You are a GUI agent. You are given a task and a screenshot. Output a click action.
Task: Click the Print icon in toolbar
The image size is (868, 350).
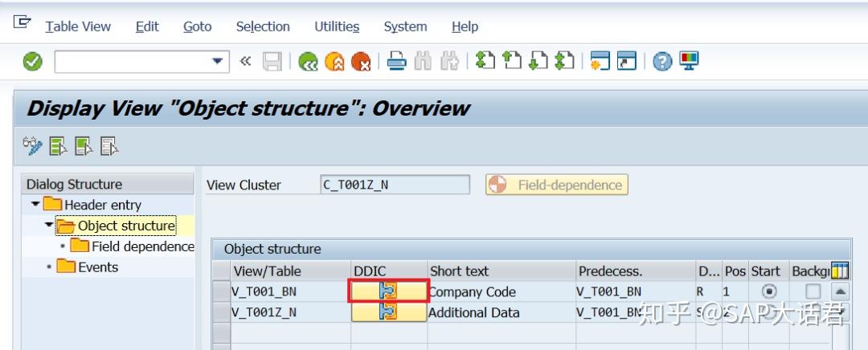coord(397,62)
